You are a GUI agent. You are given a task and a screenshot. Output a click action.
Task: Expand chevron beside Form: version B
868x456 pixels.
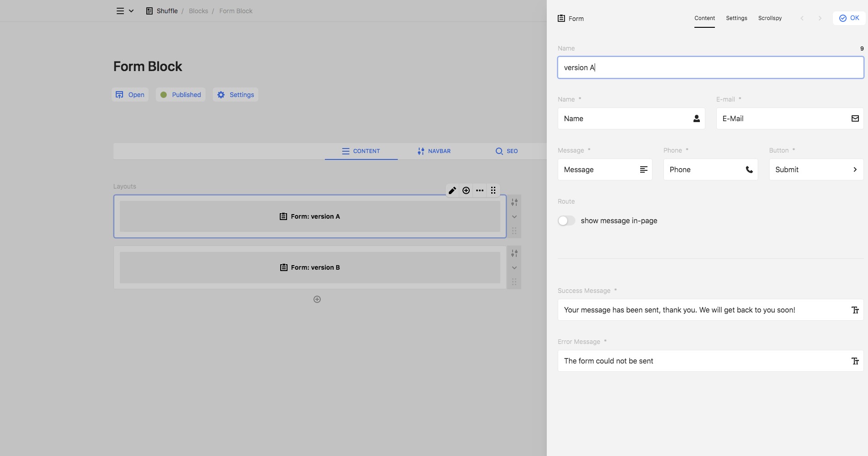point(514,268)
